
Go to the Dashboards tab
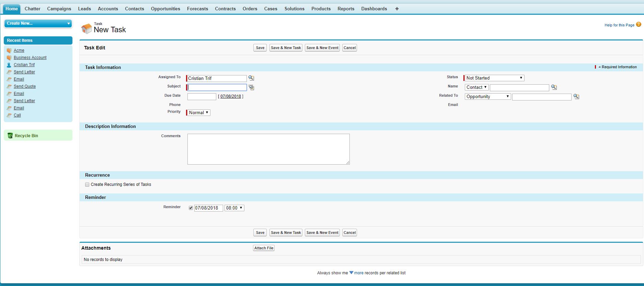pos(374,9)
